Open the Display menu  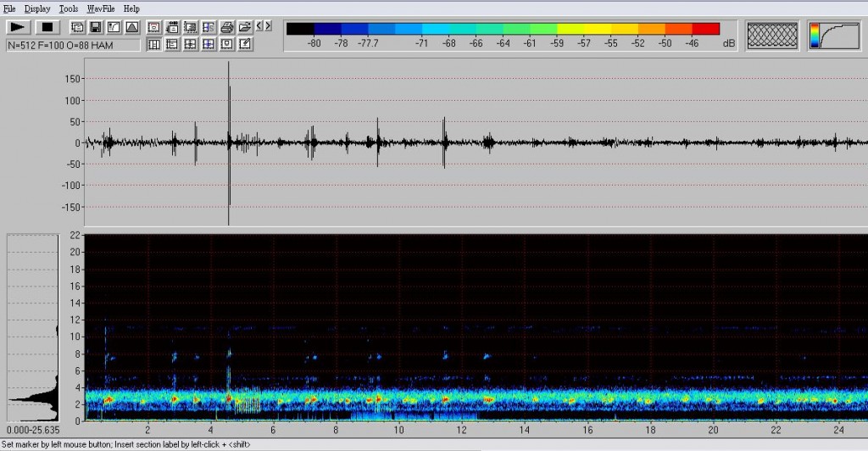coord(37,8)
